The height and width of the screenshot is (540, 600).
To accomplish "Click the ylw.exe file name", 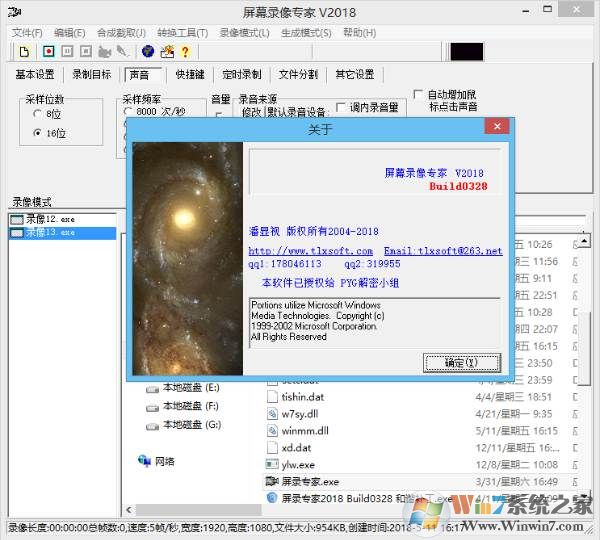I will (298, 465).
